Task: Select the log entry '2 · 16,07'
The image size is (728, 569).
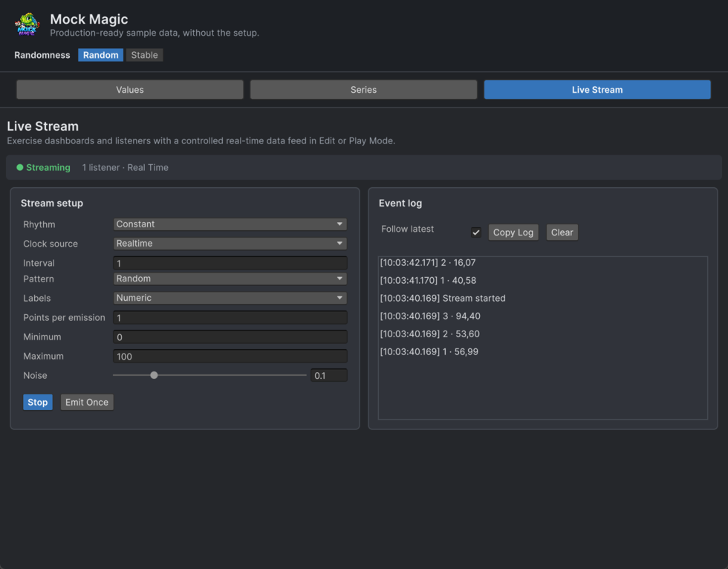Action: click(428, 263)
